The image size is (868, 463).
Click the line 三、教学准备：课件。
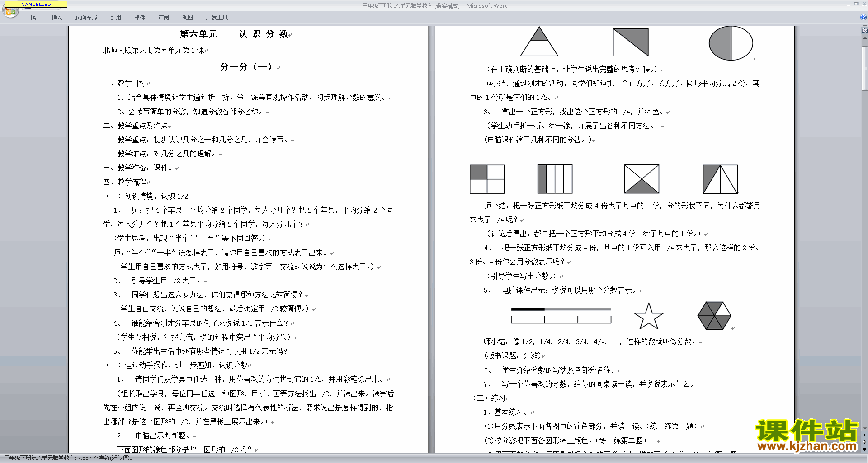point(139,168)
